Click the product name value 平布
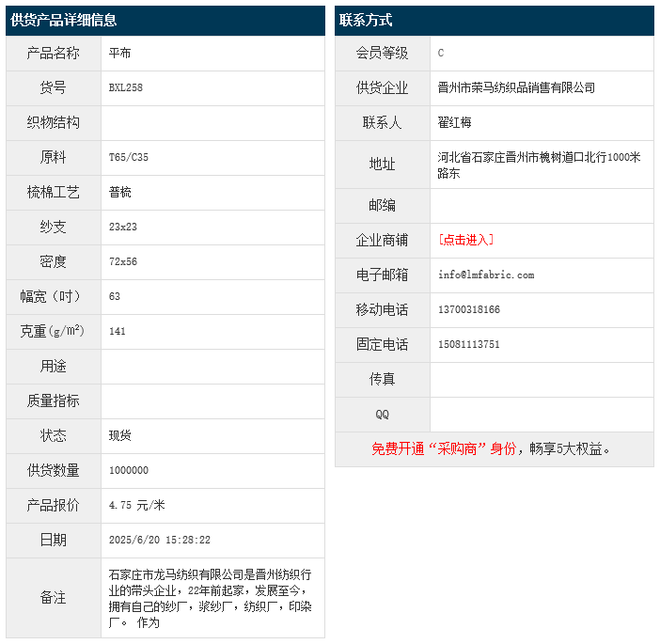The image size is (660, 644). [120, 53]
